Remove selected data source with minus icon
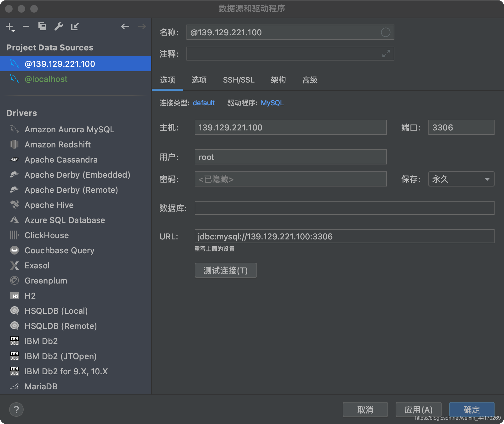This screenshot has height=424, width=504. coord(26,27)
